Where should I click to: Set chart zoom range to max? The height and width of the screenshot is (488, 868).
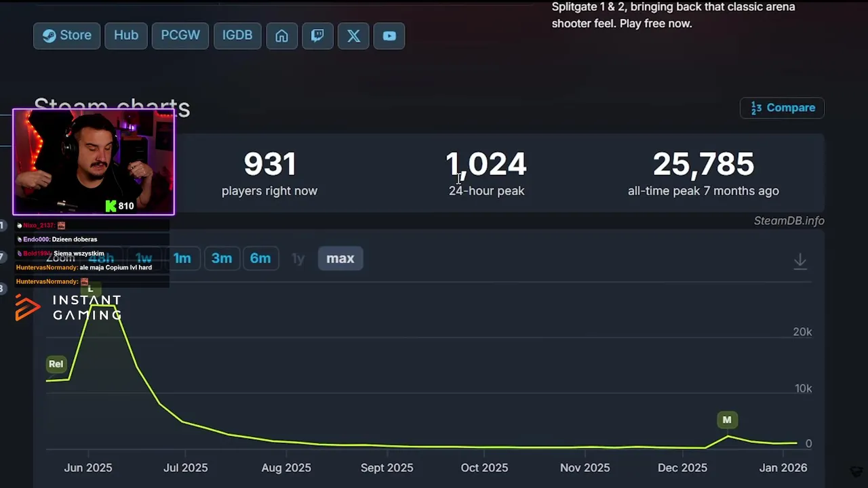340,258
